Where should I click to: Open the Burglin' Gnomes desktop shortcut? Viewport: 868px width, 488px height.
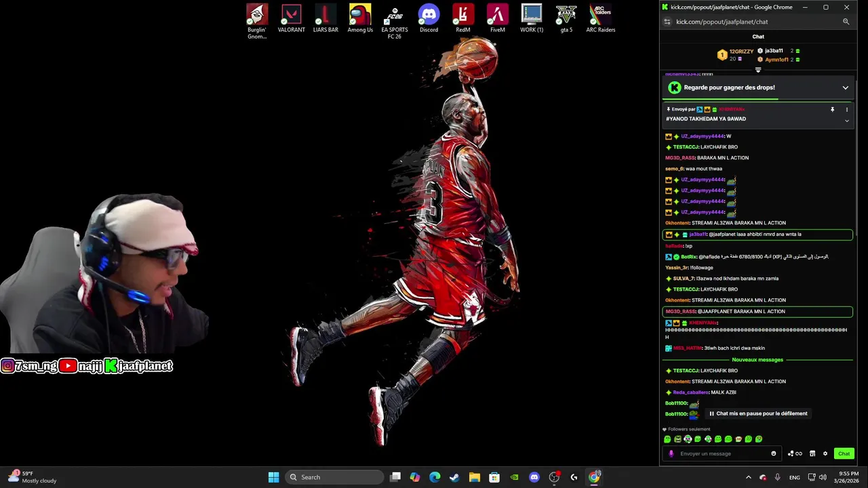[257, 21]
